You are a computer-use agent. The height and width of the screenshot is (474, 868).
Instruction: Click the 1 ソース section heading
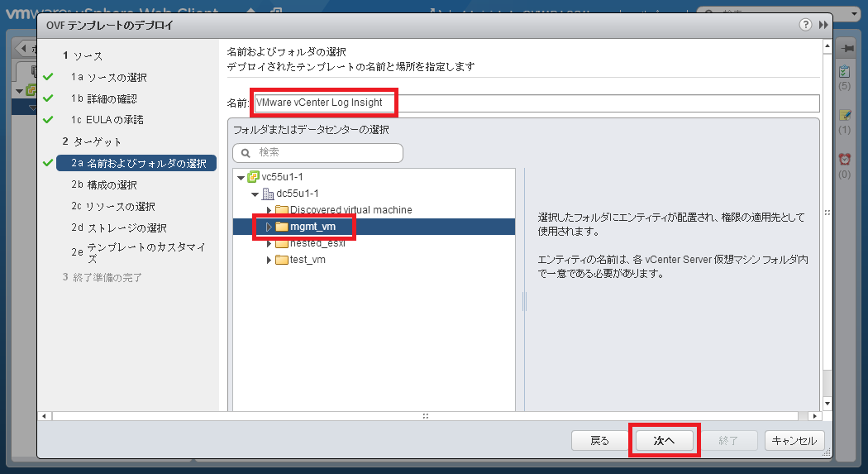[83, 56]
